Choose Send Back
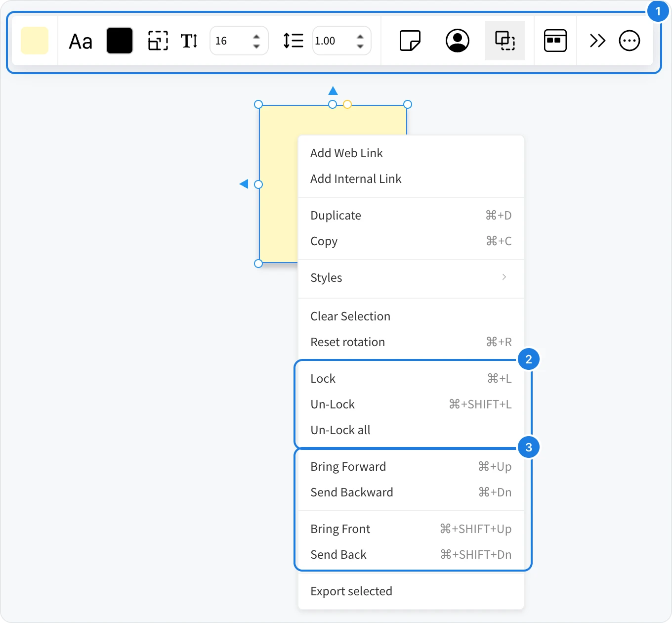 [x=411, y=555]
